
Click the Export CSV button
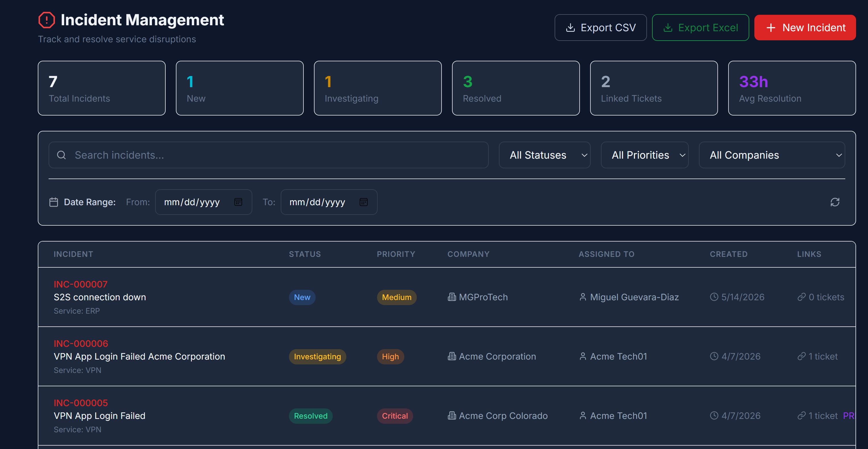600,28
